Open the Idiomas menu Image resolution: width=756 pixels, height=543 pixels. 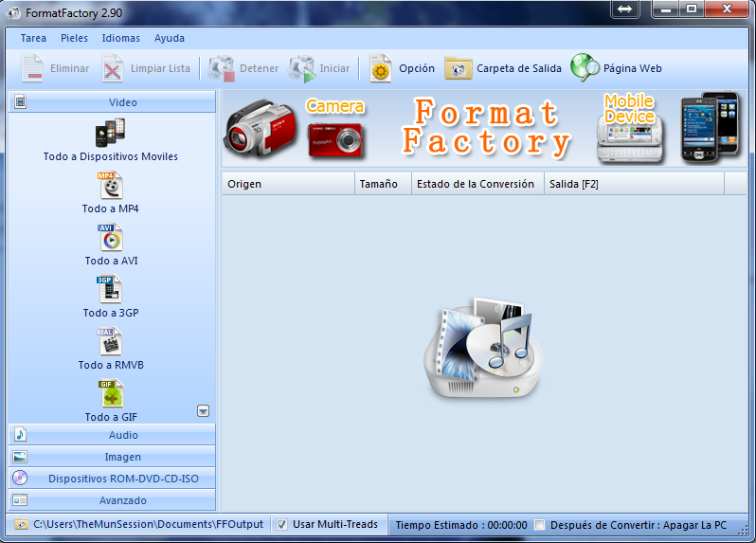pos(121,38)
